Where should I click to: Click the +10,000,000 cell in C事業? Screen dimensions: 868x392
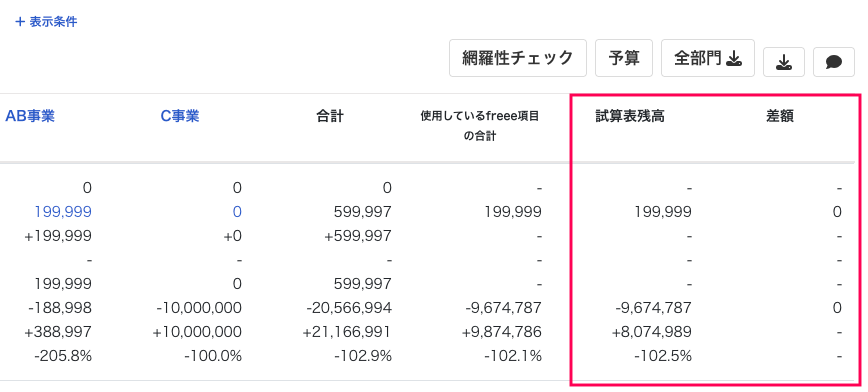coord(197,332)
